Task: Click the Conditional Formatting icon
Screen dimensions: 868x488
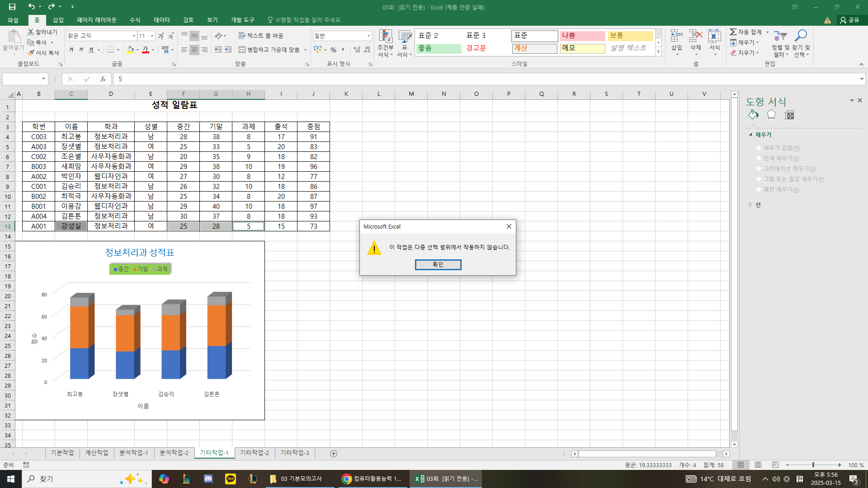Action: pos(385,37)
